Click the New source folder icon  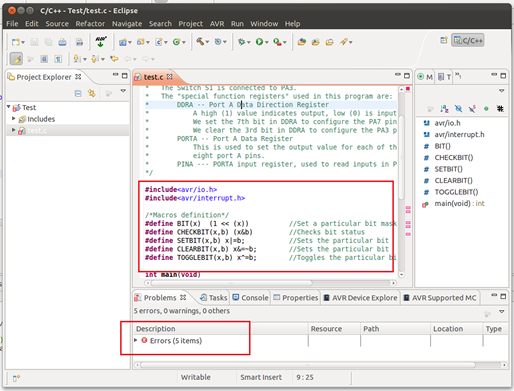point(141,42)
